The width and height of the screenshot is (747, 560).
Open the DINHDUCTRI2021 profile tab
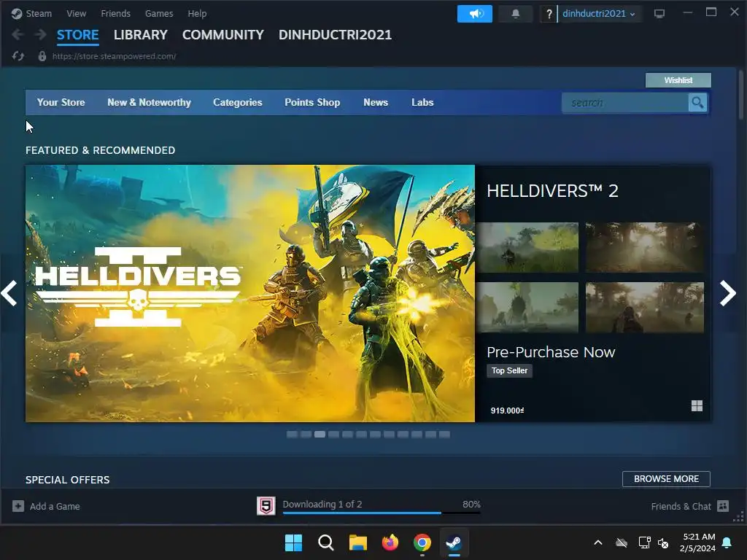click(x=335, y=35)
